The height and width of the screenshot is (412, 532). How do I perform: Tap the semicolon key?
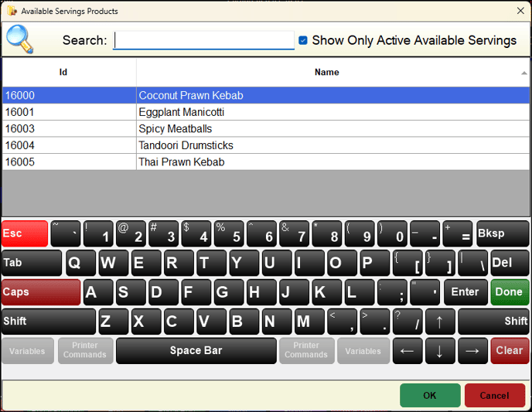pyautogui.click(x=392, y=292)
